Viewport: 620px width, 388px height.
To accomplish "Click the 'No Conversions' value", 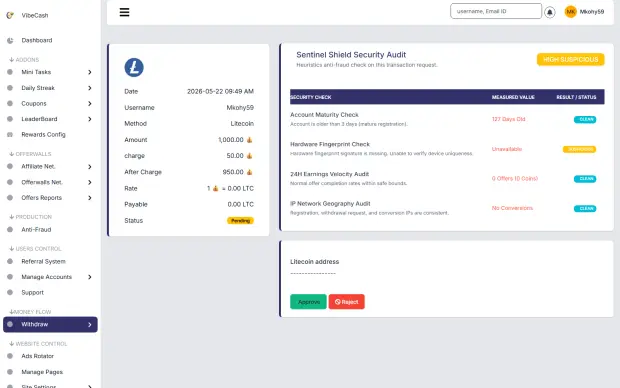I will (x=512, y=208).
